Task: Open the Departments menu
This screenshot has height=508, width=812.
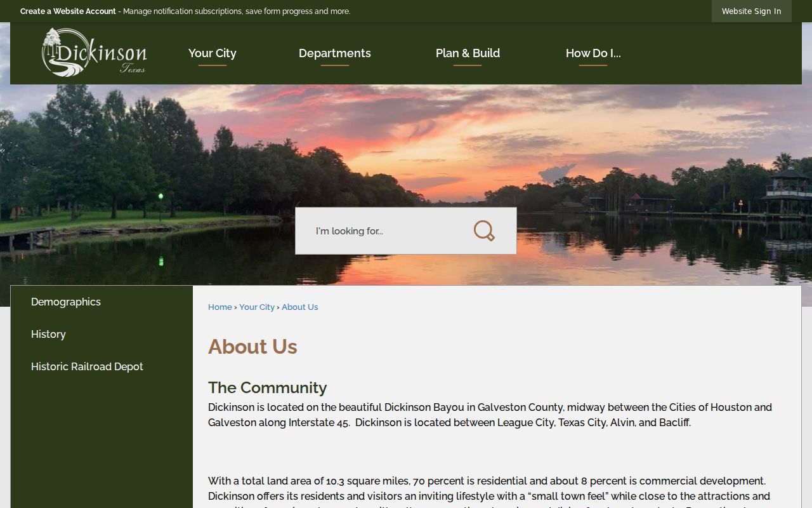Action: [x=335, y=53]
